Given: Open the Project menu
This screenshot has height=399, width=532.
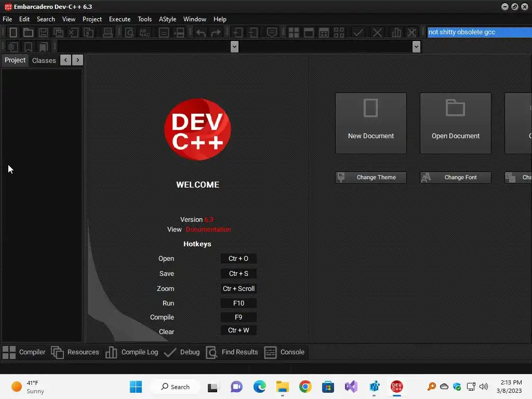Looking at the screenshot, I should click(x=92, y=19).
